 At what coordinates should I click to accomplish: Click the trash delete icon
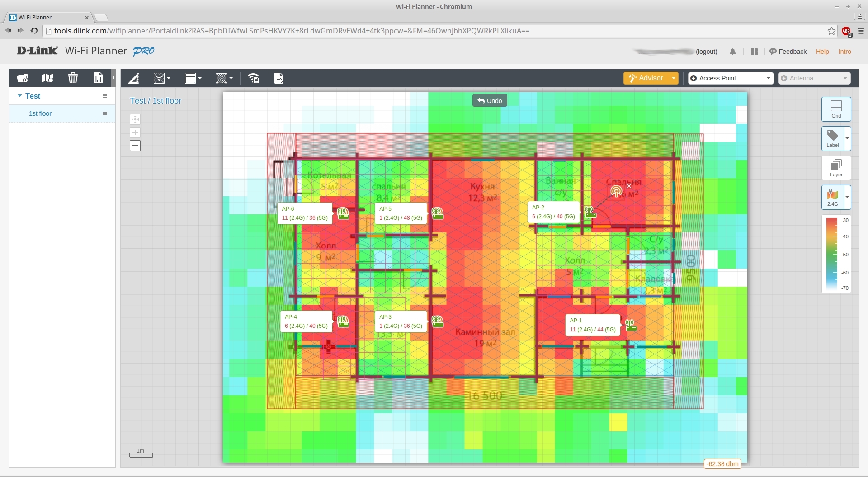click(x=73, y=78)
